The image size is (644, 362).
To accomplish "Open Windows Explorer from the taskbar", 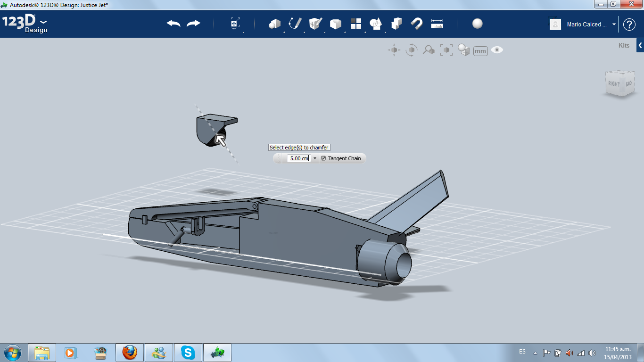I will [x=42, y=353].
